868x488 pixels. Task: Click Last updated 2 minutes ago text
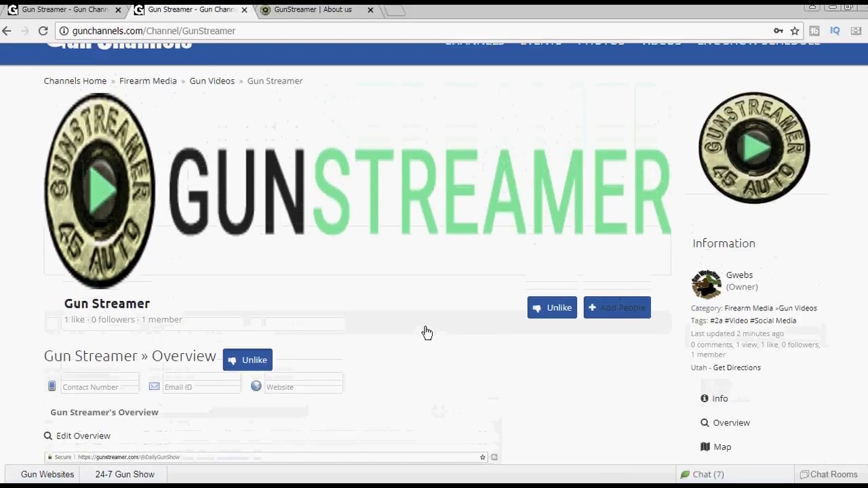click(737, 333)
